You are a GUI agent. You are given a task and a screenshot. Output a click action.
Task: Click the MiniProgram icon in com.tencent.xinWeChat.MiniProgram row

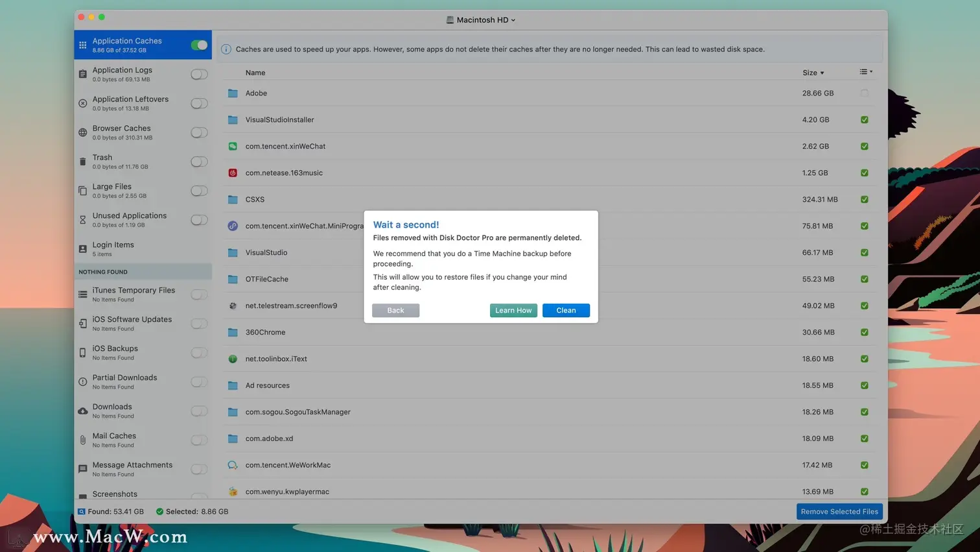233,226
